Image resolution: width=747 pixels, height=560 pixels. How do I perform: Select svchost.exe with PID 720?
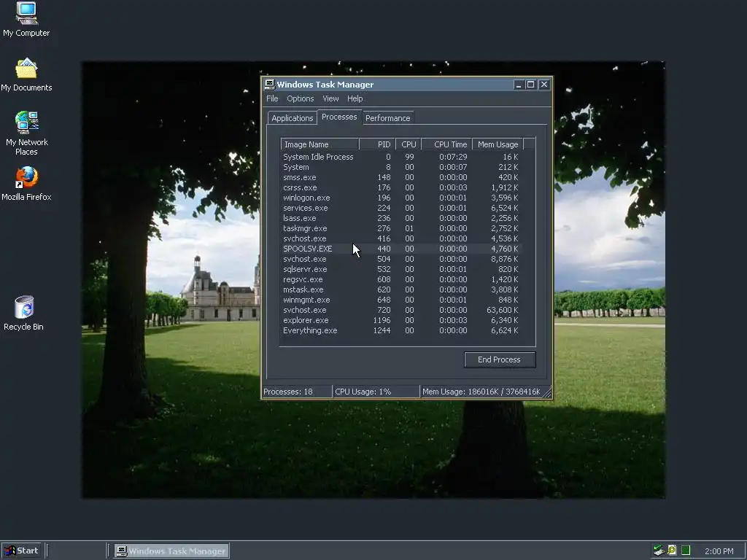point(400,310)
